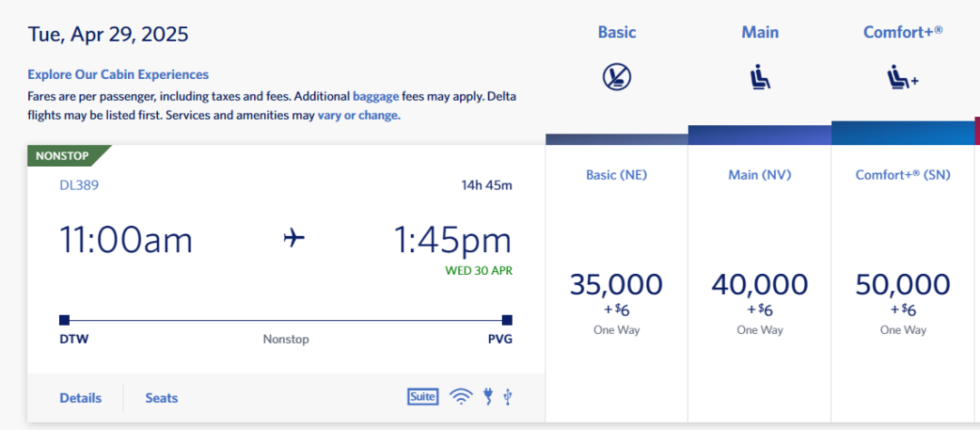Click the Wi-Fi amenity icon
980x430 pixels.
pos(461,396)
